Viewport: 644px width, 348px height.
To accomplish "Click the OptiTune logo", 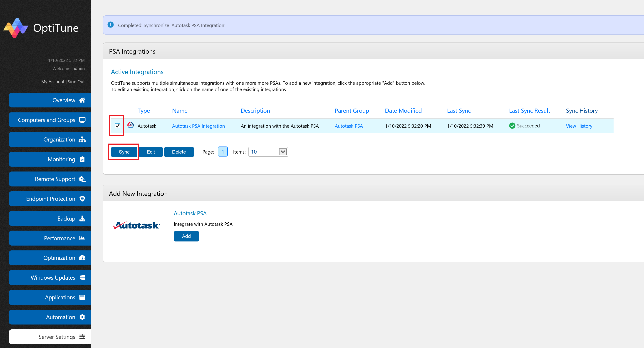I will coord(41,28).
